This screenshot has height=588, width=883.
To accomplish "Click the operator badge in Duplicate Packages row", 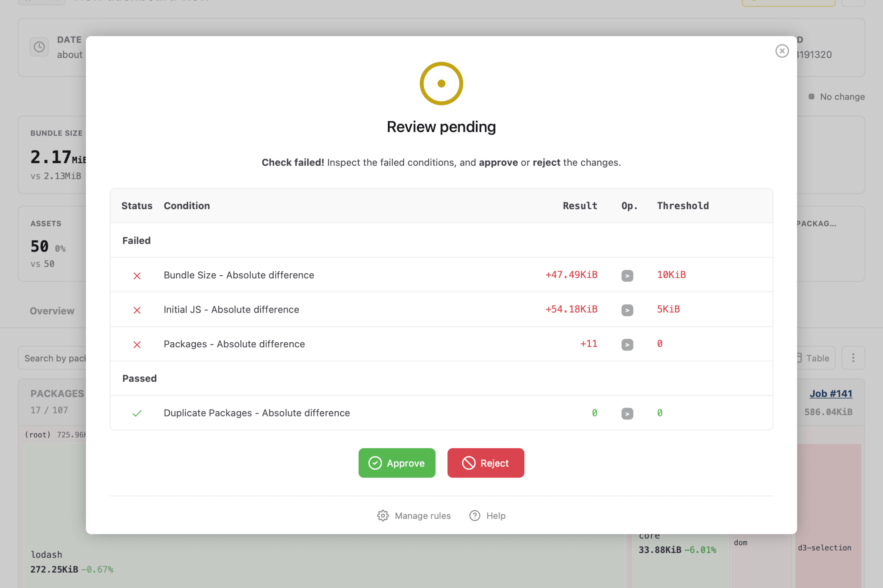I will [627, 413].
